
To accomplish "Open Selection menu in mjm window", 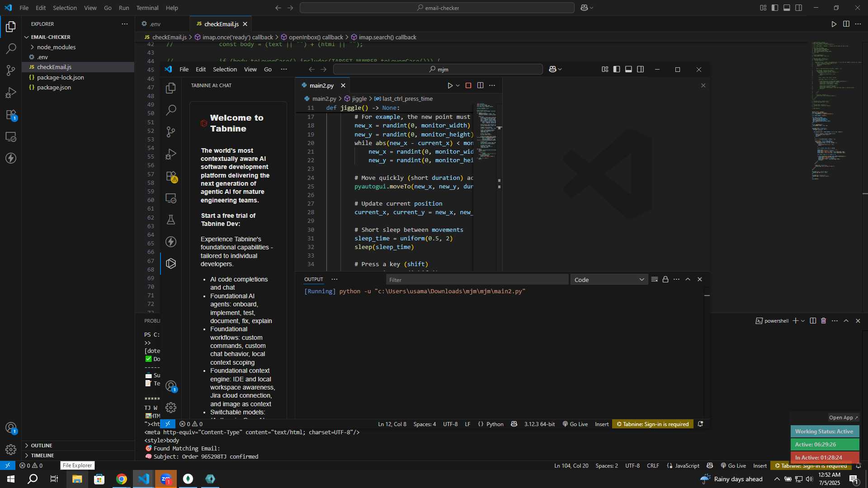I will [x=225, y=69].
